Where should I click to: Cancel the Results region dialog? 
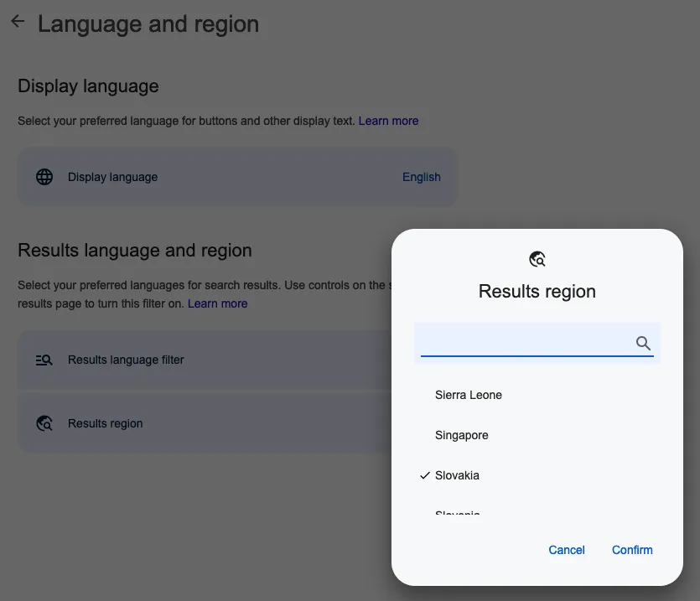pyautogui.click(x=567, y=550)
